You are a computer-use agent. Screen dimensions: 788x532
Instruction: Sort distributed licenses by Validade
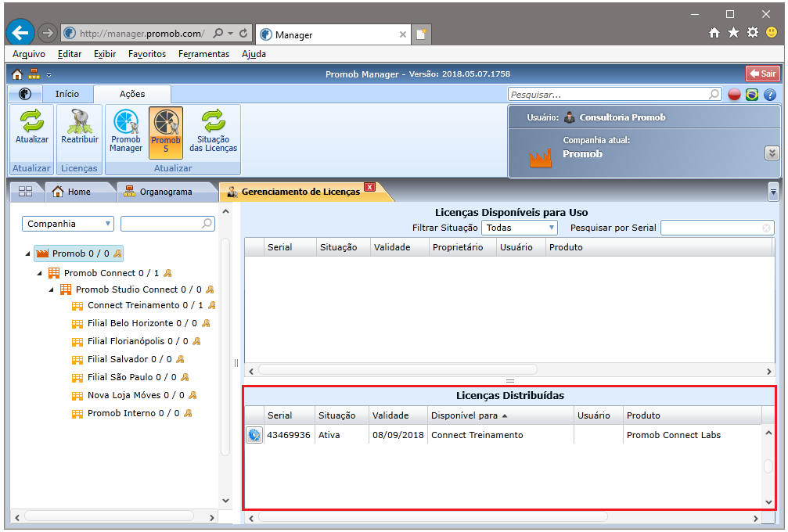click(398, 415)
